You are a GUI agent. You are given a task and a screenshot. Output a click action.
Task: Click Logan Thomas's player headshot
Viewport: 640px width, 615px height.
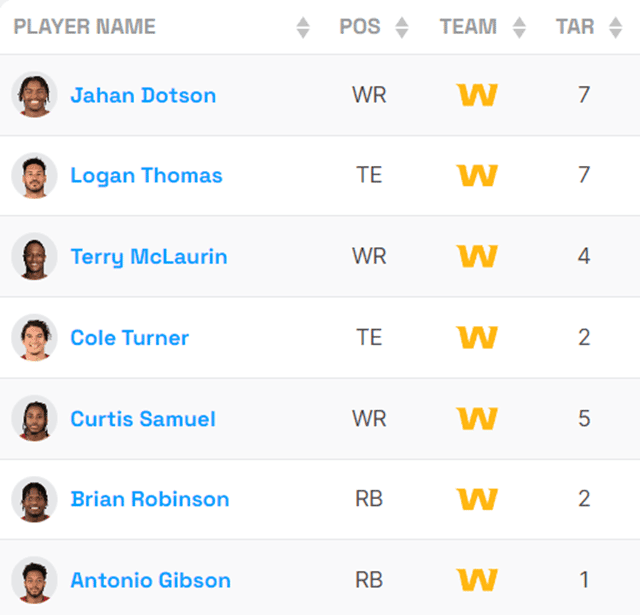[34, 175]
